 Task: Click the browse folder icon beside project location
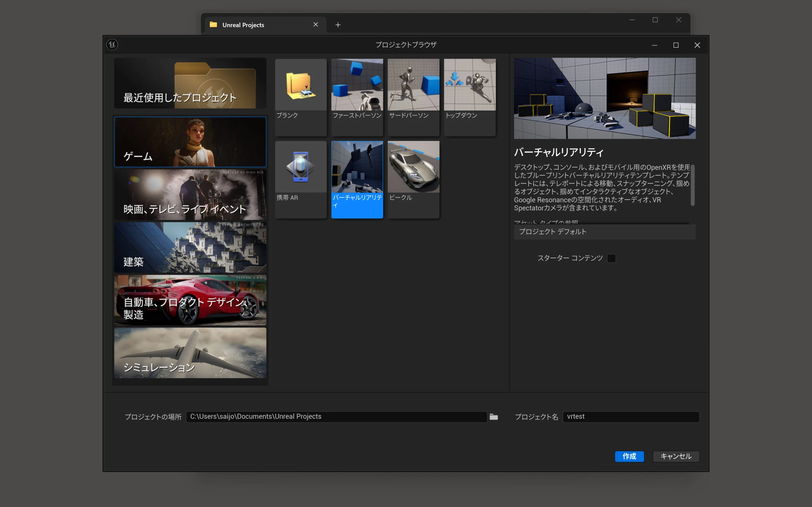coord(494,417)
